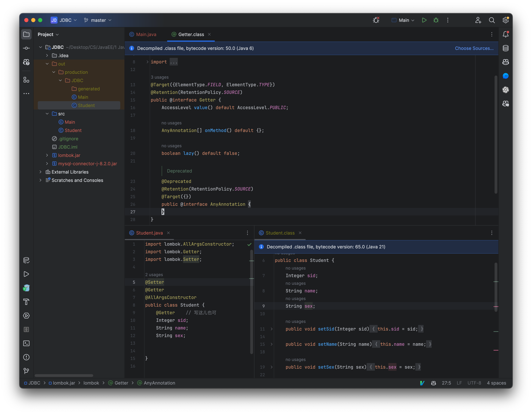Click lombok.jar breadcrumb in status bar
The image size is (532, 414).
62,383
